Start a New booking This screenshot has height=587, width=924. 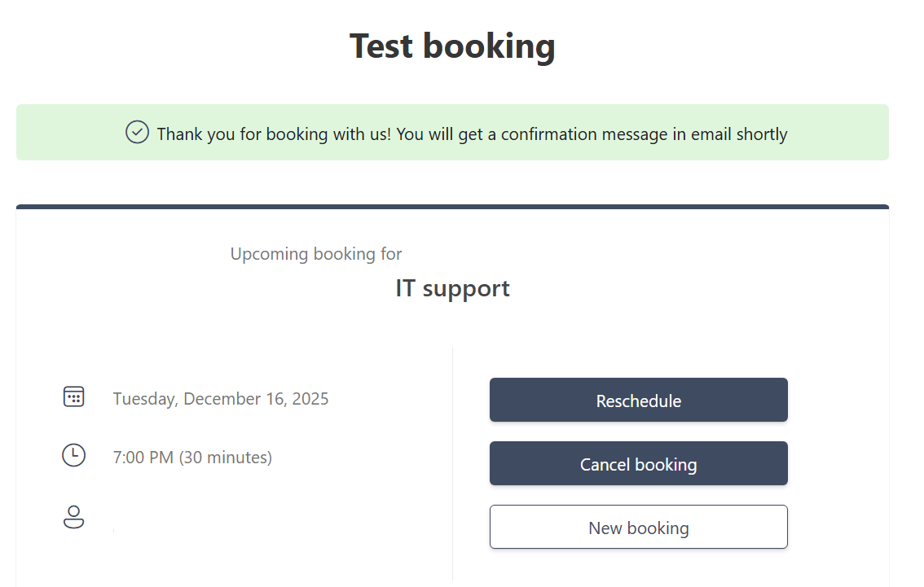coord(638,528)
